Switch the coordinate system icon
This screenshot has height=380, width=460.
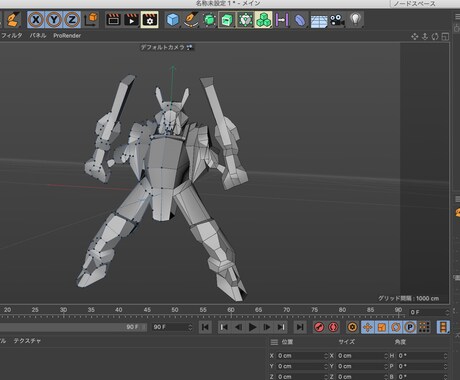[91, 20]
